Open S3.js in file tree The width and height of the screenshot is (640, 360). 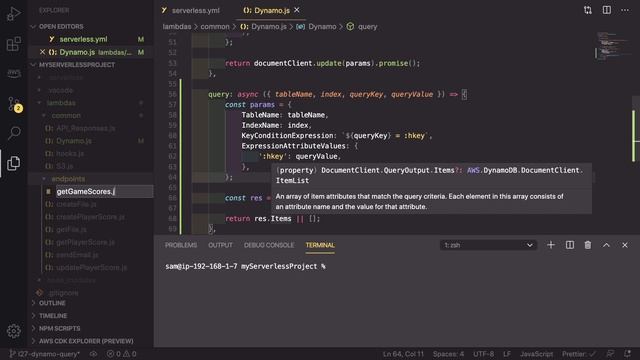tap(64, 166)
